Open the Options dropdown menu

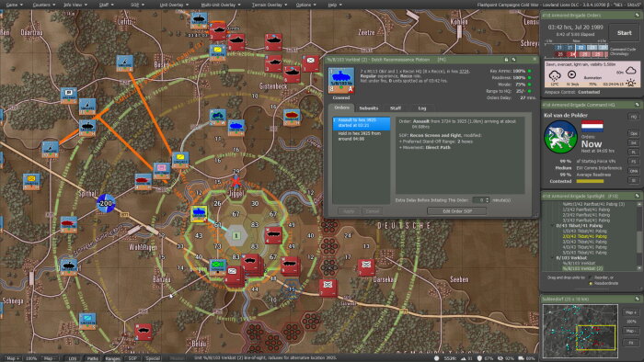pyautogui.click(x=306, y=5)
